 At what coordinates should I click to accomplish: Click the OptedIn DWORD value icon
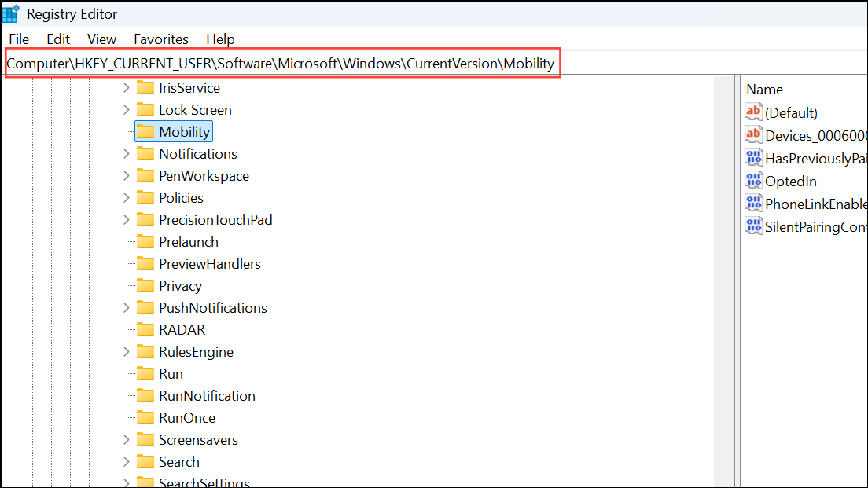click(x=753, y=181)
